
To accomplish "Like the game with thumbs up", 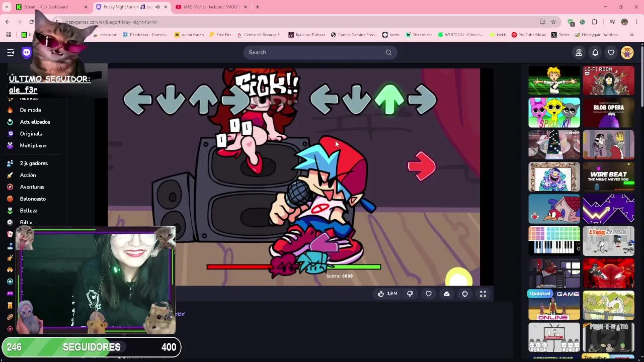I will [381, 294].
